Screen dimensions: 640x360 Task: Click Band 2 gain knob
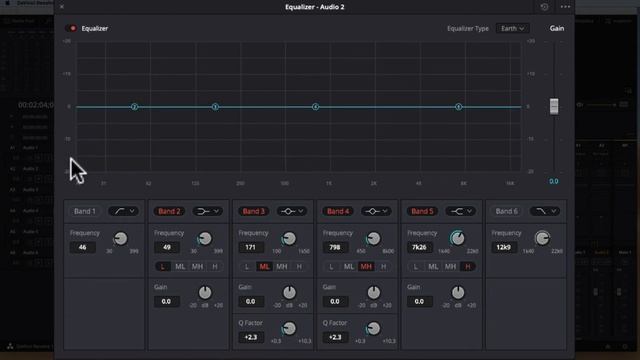(x=205, y=292)
